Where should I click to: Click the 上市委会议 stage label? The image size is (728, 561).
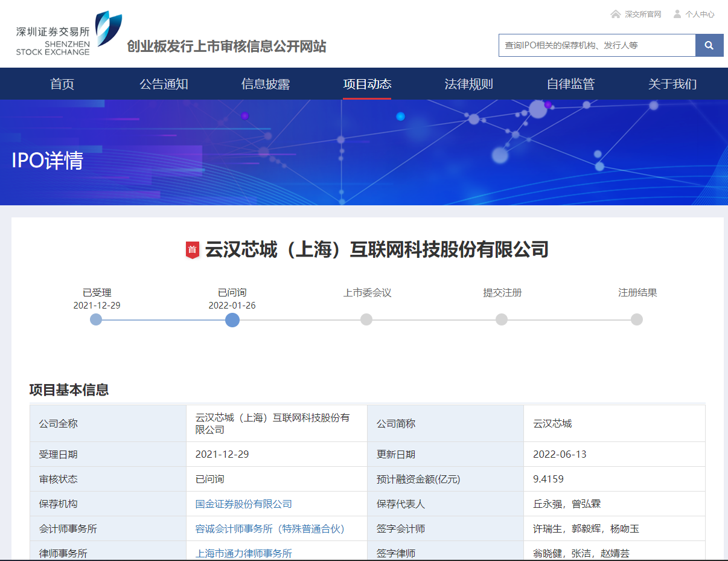[367, 293]
